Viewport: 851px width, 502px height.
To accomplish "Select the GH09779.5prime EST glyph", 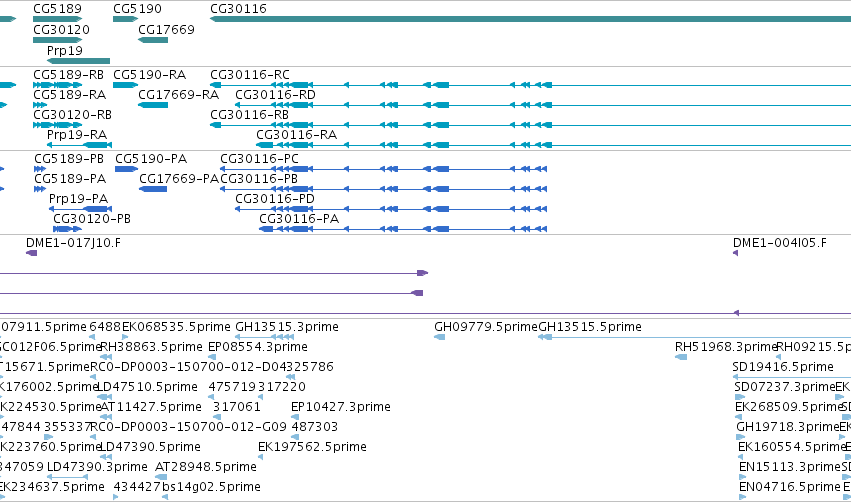I will [x=440, y=337].
